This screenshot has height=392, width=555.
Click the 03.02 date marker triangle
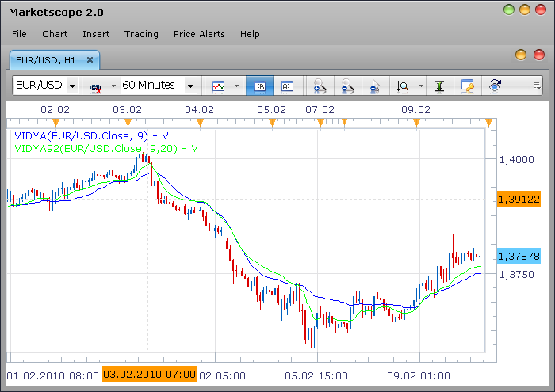click(128, 123)
